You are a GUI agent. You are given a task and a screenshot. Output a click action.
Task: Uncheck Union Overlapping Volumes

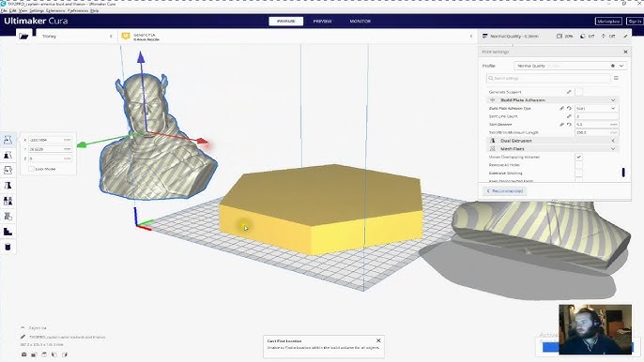(x=578, y=157)
